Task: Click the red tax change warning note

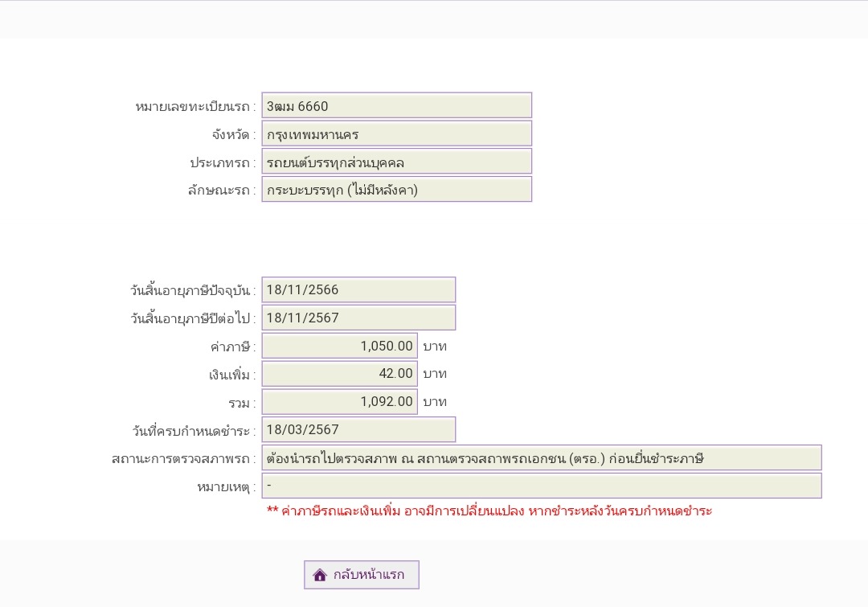Action: 489,511
